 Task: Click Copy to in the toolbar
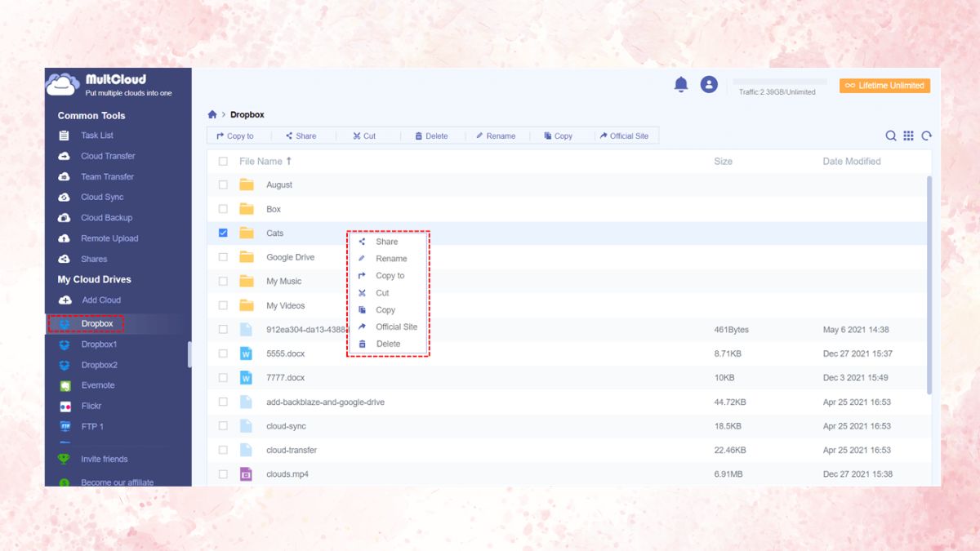tap(235, 136)
